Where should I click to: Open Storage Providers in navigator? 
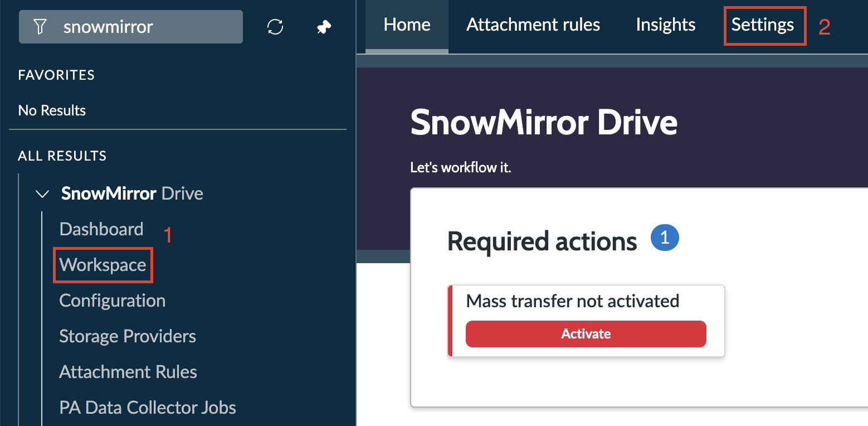coord(128,336)
